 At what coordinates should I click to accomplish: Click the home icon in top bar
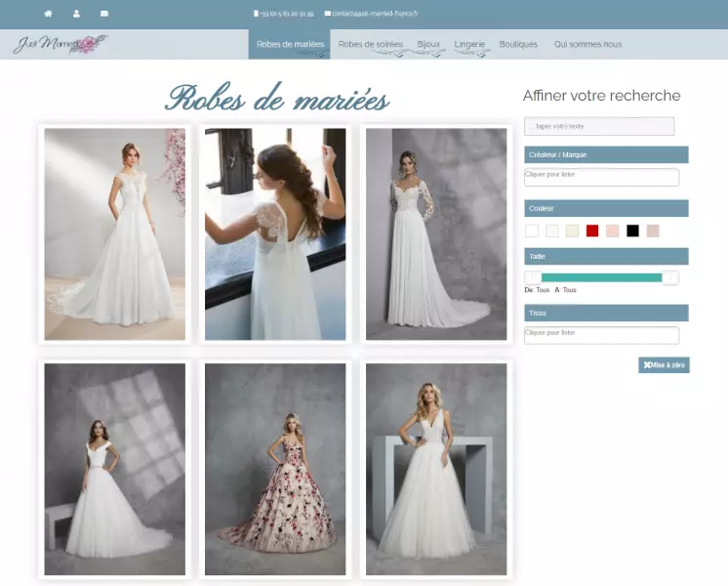pyautogui.click(x=48, y=14)
